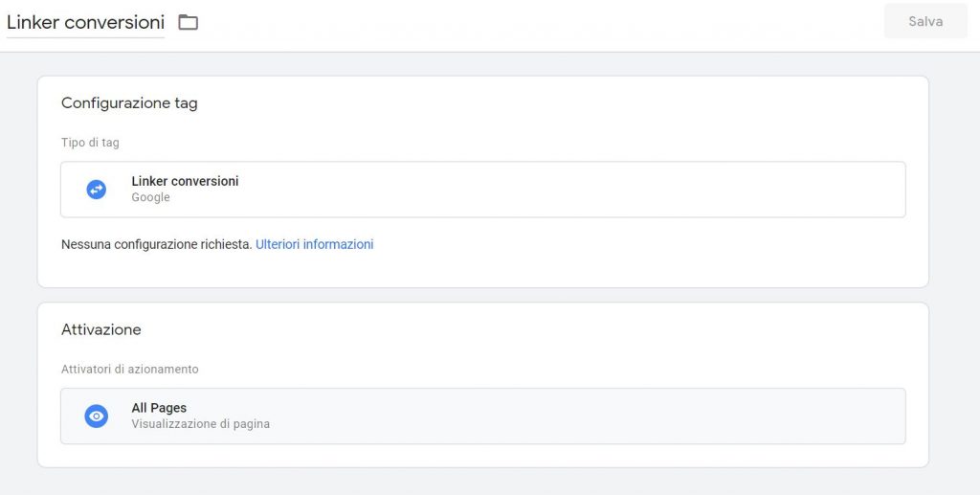Click the bold Linker conversioni tag type title
The image size is (980, 495).
[185, 181]
